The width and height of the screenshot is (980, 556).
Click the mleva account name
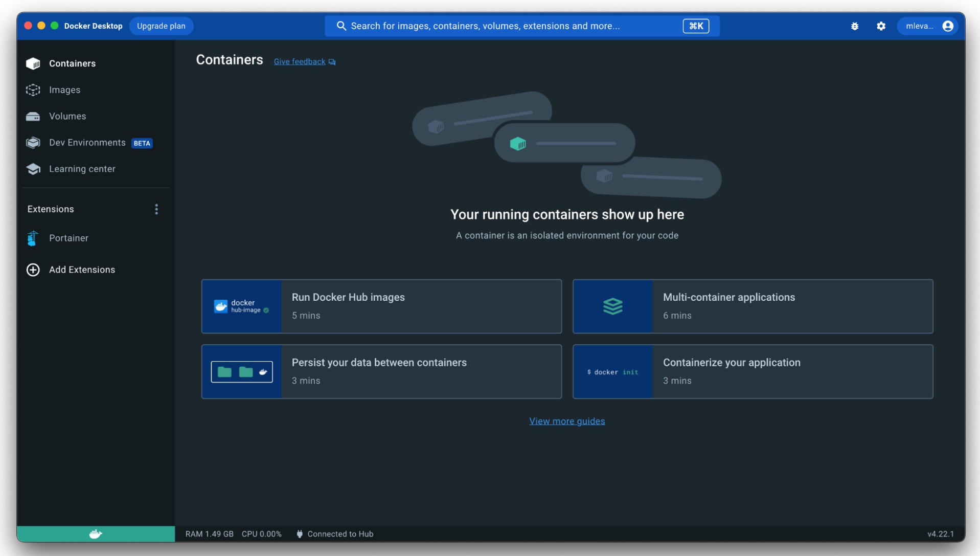[919, 26]
